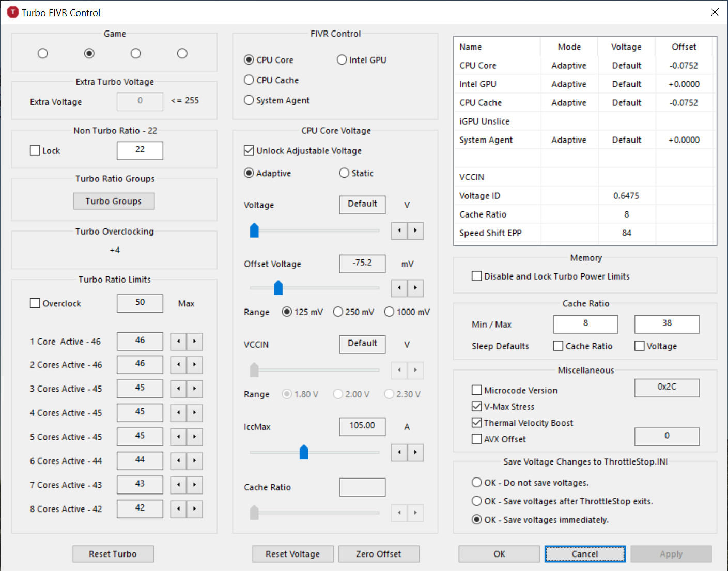The width and height of the screenshot is (728, 571).
Task: Click the Cache Ratio Min value field
Action: coord(585,325)
